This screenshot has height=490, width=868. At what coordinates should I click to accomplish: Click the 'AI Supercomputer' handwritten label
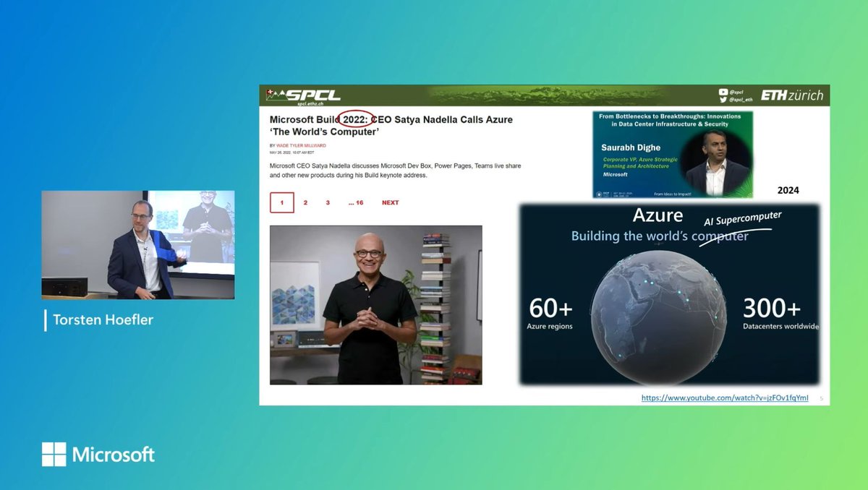[743, 218]
